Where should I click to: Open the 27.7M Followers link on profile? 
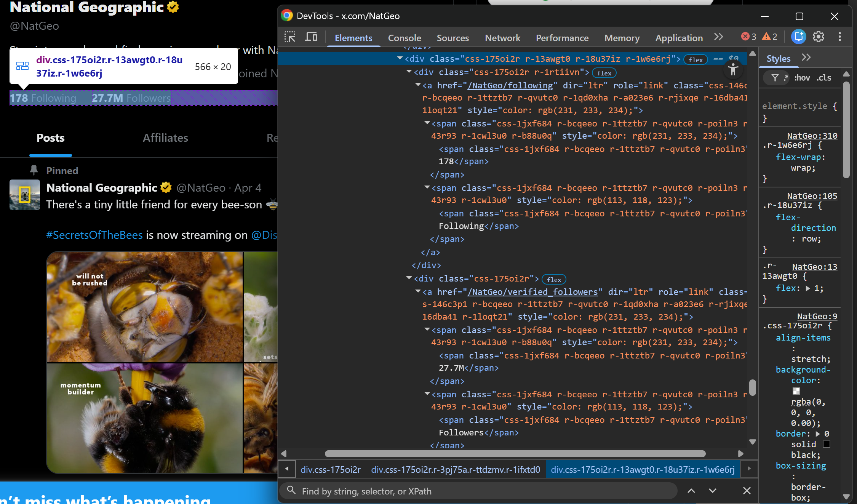[x=131, y=98]
